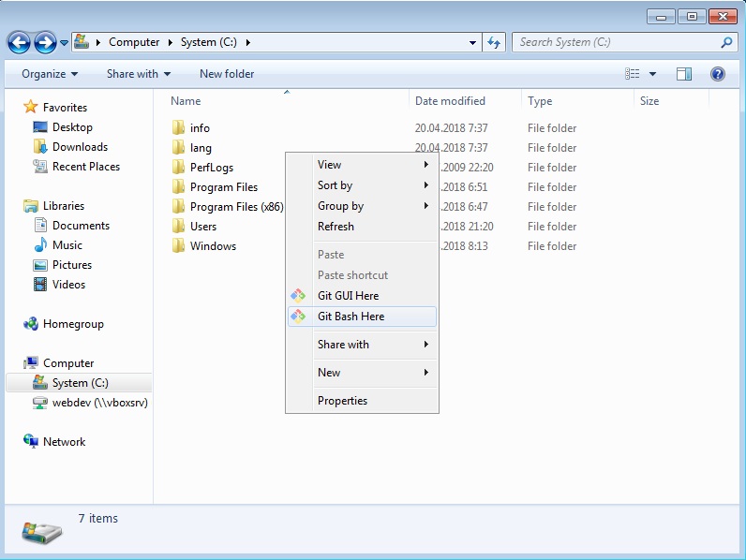The height and width of the screenshot is (560, 746).
Task: Expand arrow before Computer in address bar
Action: [98, 42]
